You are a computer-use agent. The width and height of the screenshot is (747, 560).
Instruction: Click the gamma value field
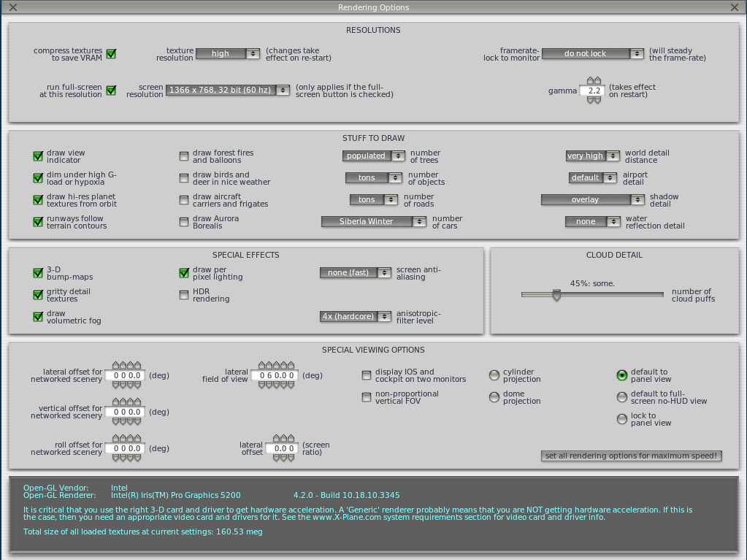pos(592,91)
